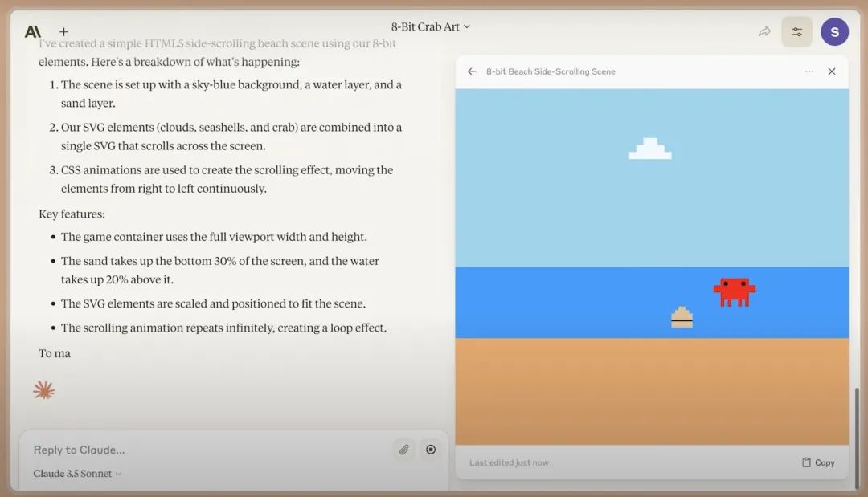Image resolution: width=868 pixels, height=497 pixels.
Task: Stop the response with the stop button
Action: 431,450
